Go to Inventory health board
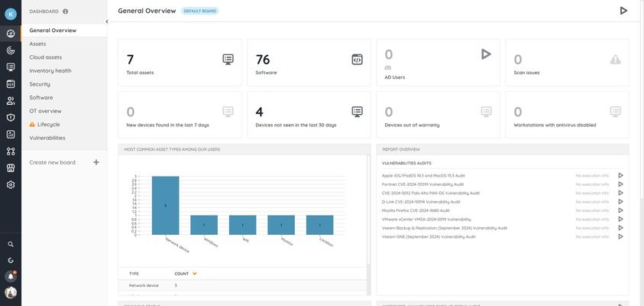The width and height of the screenshot is (644, 306). [x=50, y=70]
